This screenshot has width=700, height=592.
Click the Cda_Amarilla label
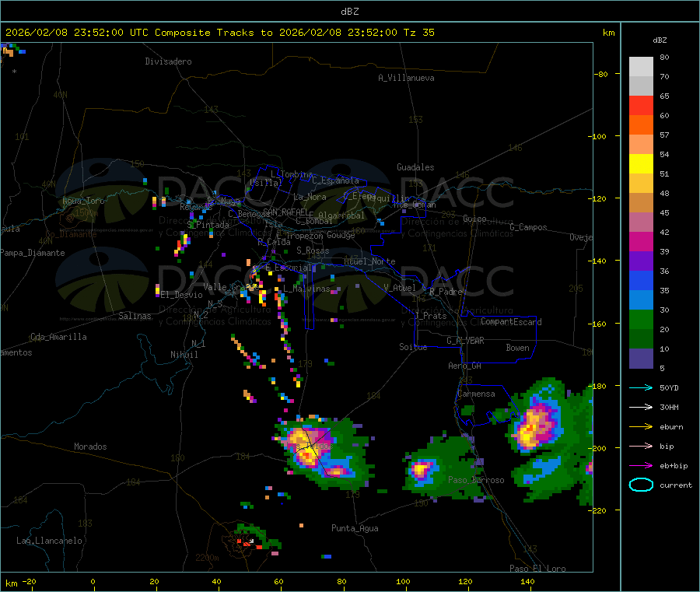(58, 337)
